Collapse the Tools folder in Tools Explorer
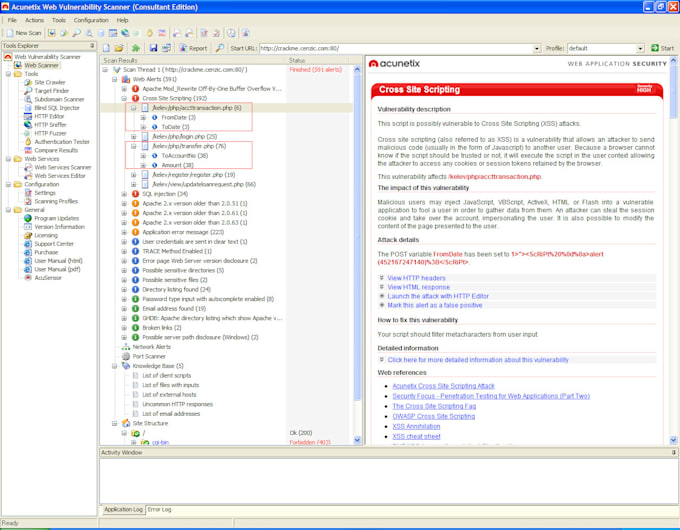The width and height of the screenshot is (680, 530). (x=8, y=74)
